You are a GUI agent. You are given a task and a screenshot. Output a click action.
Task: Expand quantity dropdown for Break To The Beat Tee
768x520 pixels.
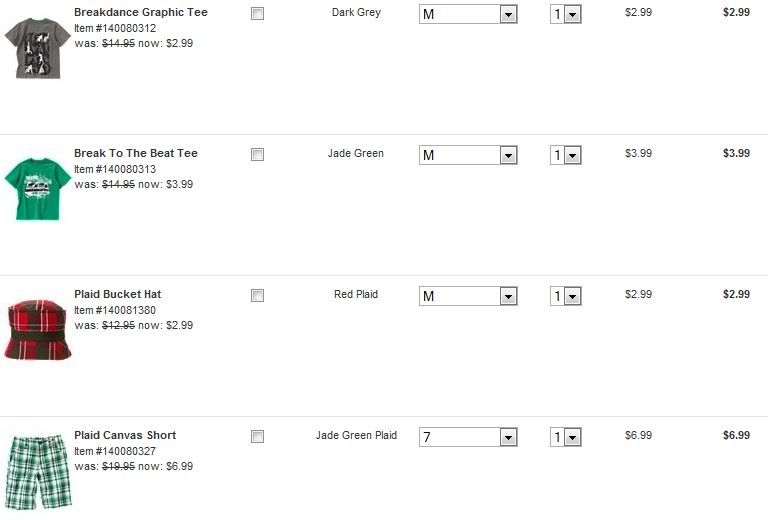tap(565, 155)
